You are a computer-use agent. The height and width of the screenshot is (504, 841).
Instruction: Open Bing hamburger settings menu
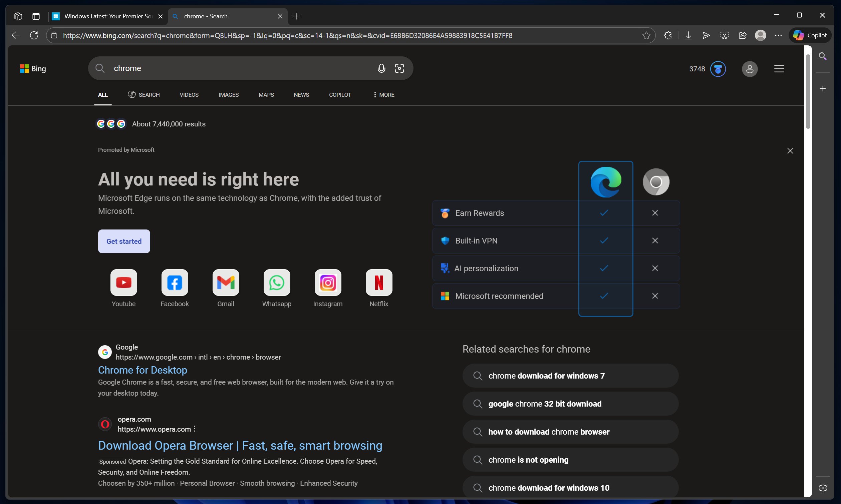coord(779,69)
